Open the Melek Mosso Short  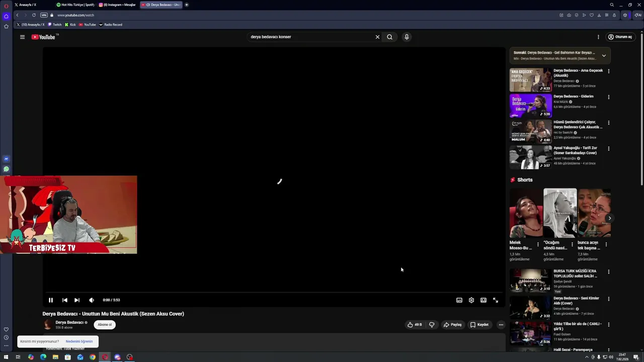[526, 213]
